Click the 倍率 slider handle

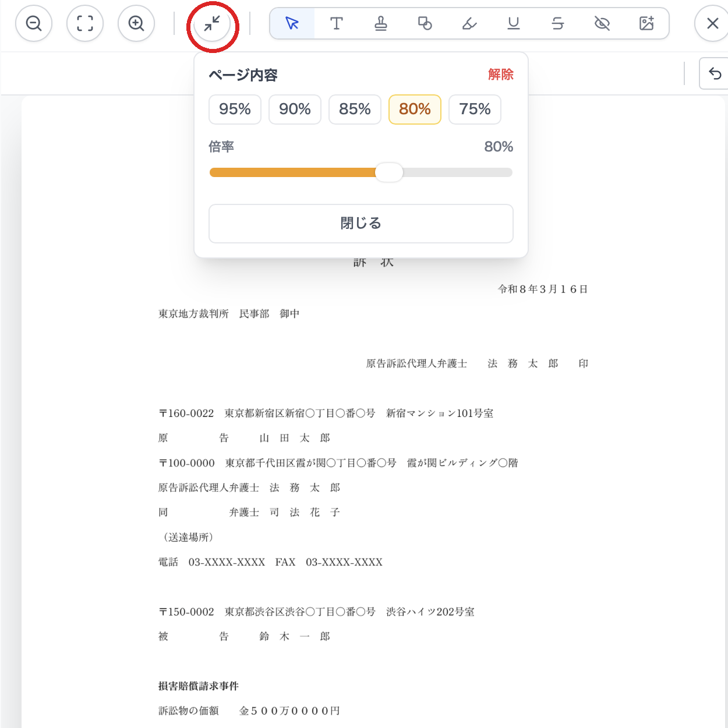click(x=389, y=172)
